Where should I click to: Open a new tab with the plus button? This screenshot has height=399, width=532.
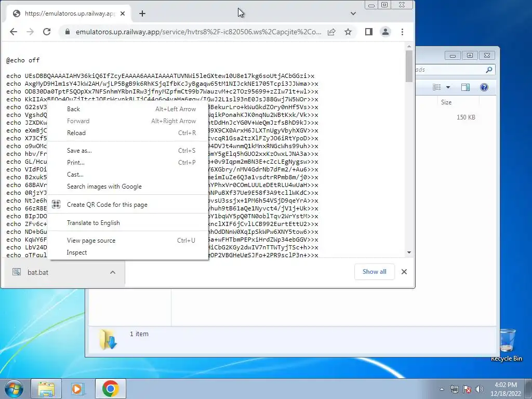click(142, 14)
